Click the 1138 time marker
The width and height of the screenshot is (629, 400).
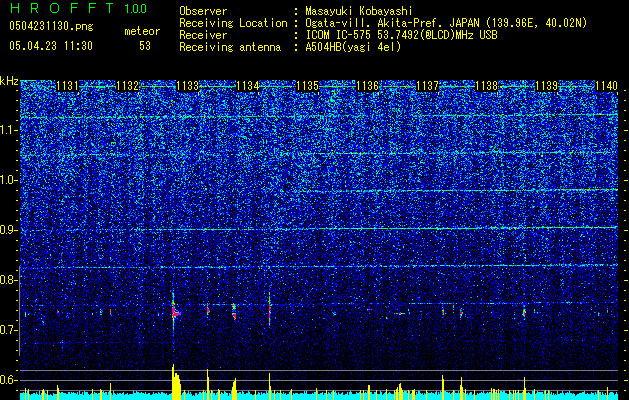click(x=487, y=86)
